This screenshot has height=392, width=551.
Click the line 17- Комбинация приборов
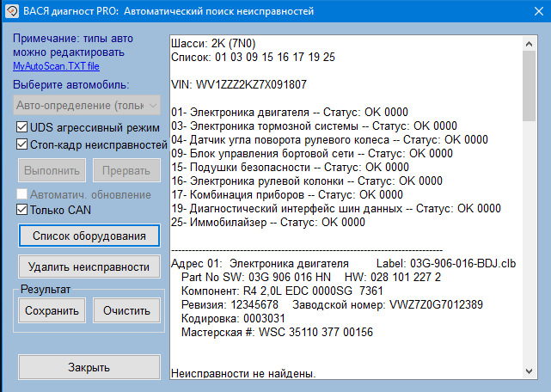[287, 194]
